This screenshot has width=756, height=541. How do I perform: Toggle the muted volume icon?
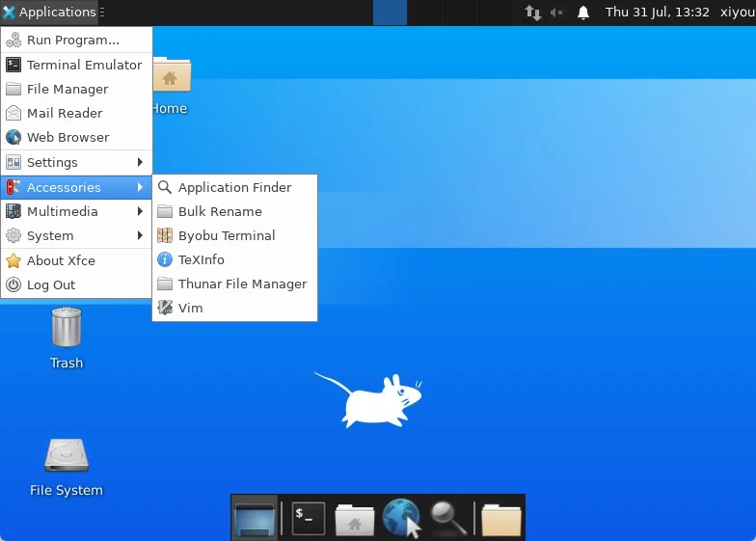tap(556, 12)
